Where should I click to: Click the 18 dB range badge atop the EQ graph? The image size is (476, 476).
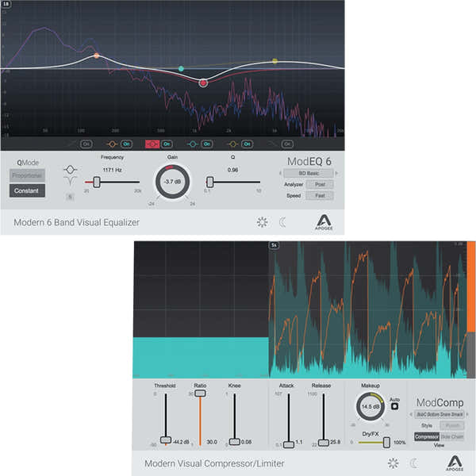click(6, 4)
